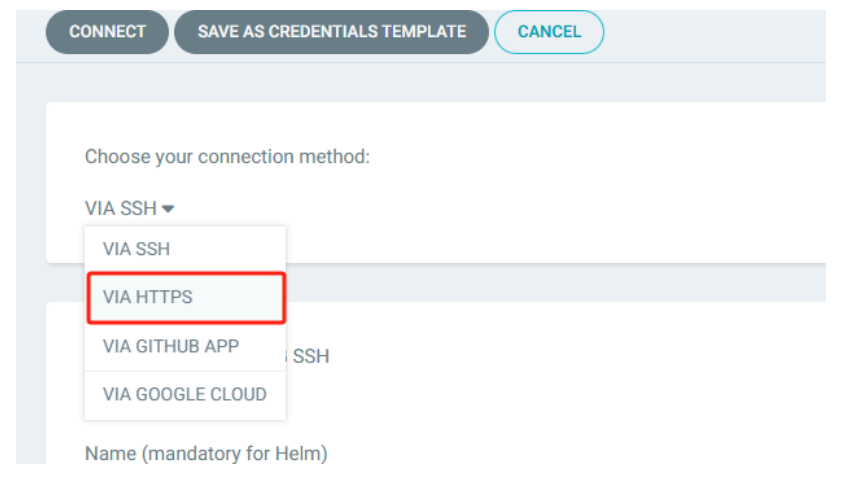The width and height of the screenshot is (859, 493).
Task: Click the partially hidden SSH heading text
Action: click(x=309, y=356)
